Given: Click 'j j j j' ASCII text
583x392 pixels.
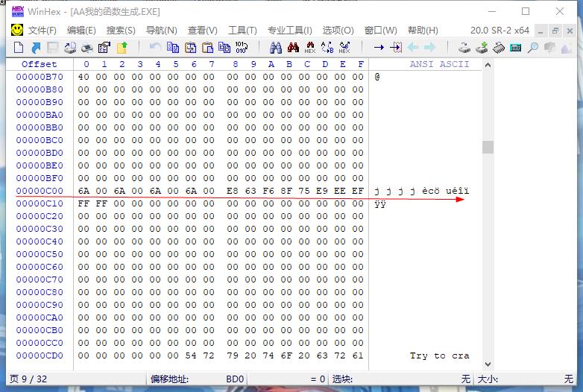Looking at the screenshot, I should click(395, 191).
